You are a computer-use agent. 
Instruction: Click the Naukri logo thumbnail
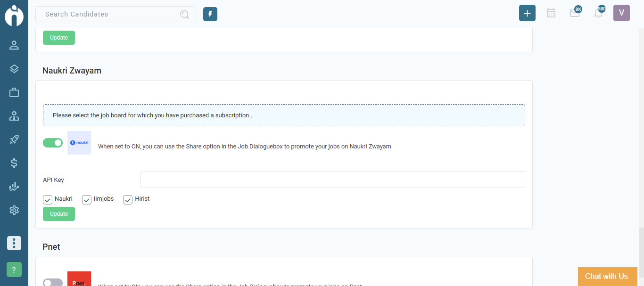click(x=79, y=143)
